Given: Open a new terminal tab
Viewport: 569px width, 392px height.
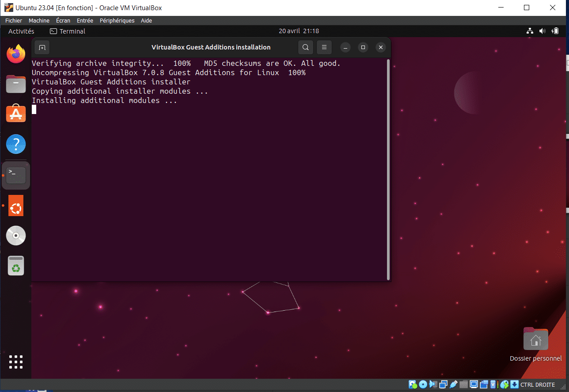Looking at the screenshot, I should 42,47.
